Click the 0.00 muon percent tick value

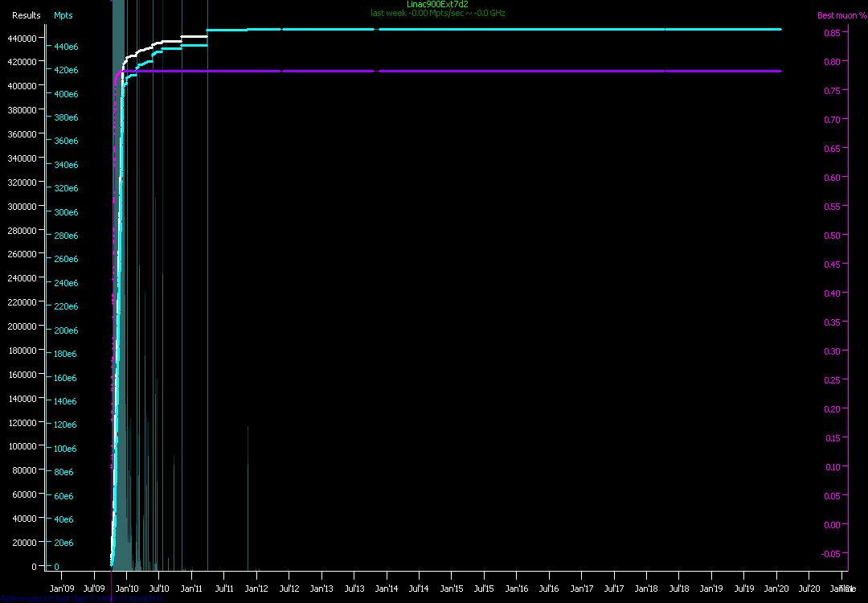point(832,524)
